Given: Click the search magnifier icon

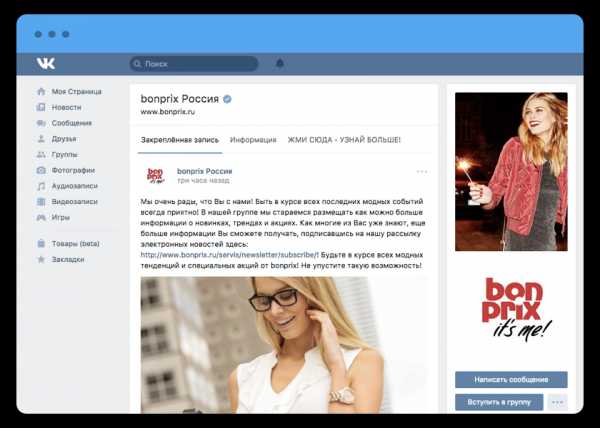Looking at the screenshot, I should [138, 64].
